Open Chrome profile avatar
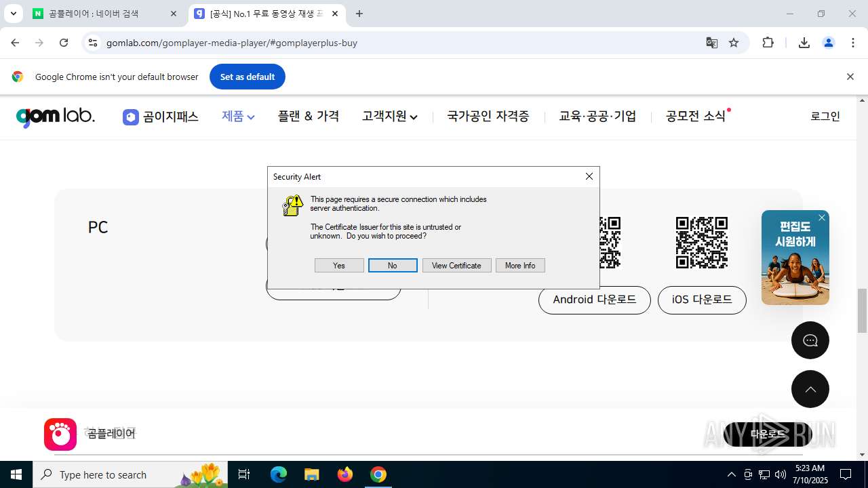Screen dimensions: 868x488 (829, 43)
